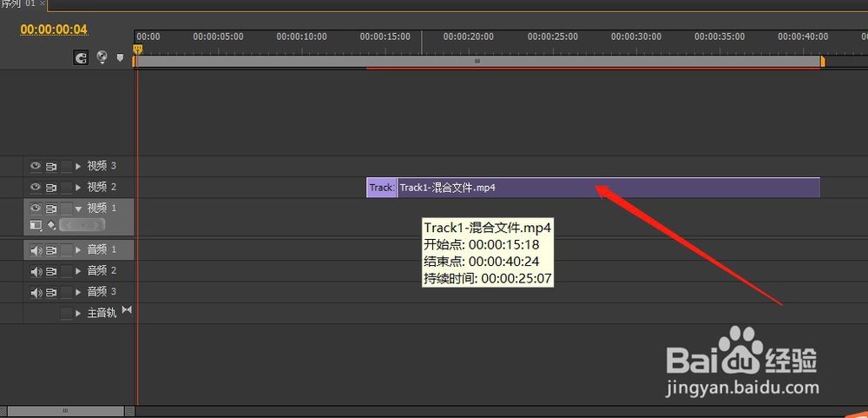Add an unnumbered marker with the marker icon

click(x=120, y=57)
